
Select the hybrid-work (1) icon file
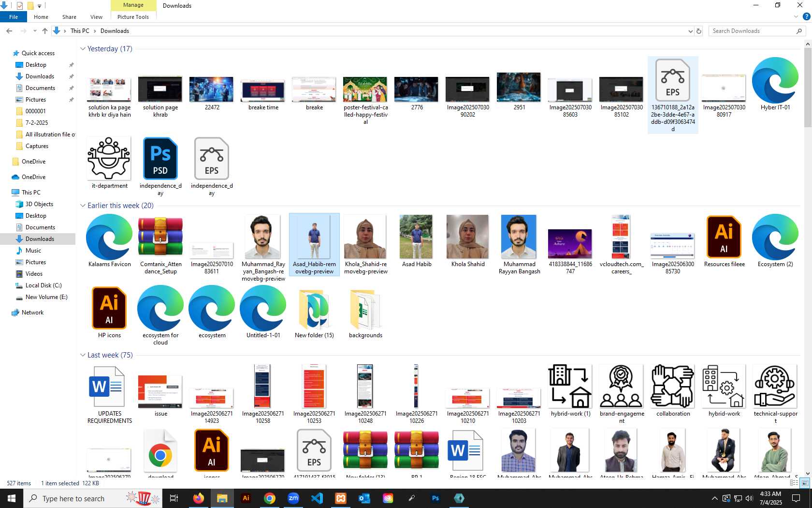click(570, 387)
